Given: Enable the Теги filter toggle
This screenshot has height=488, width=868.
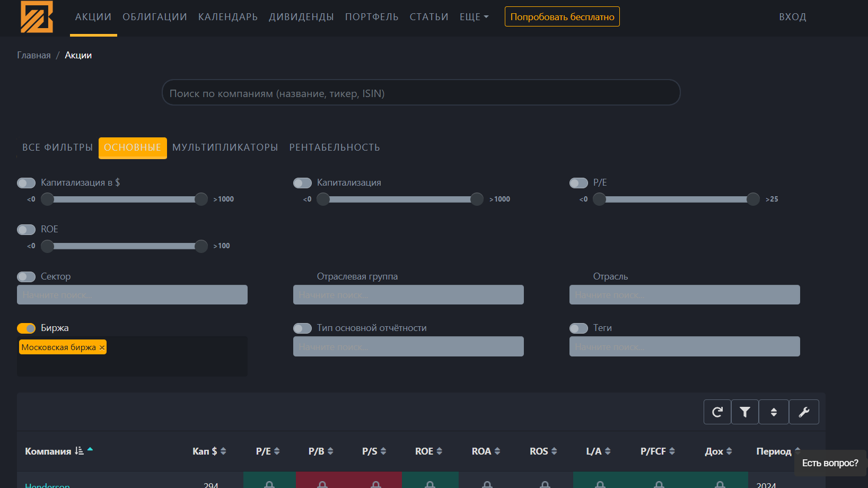Looking at the screenshot, I should point(578,328).
